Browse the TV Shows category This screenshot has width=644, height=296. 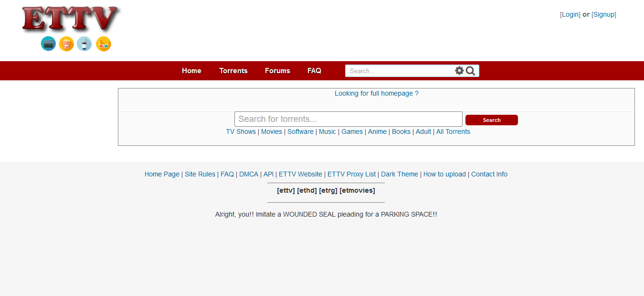tap(241, 132)
